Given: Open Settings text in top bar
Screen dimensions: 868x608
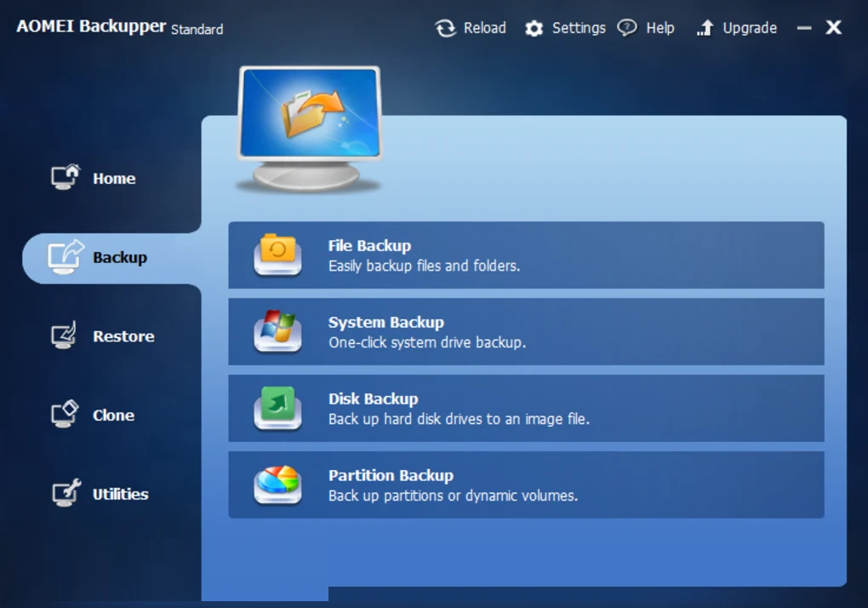Looking at the screenshot, I should coord(579,28).
